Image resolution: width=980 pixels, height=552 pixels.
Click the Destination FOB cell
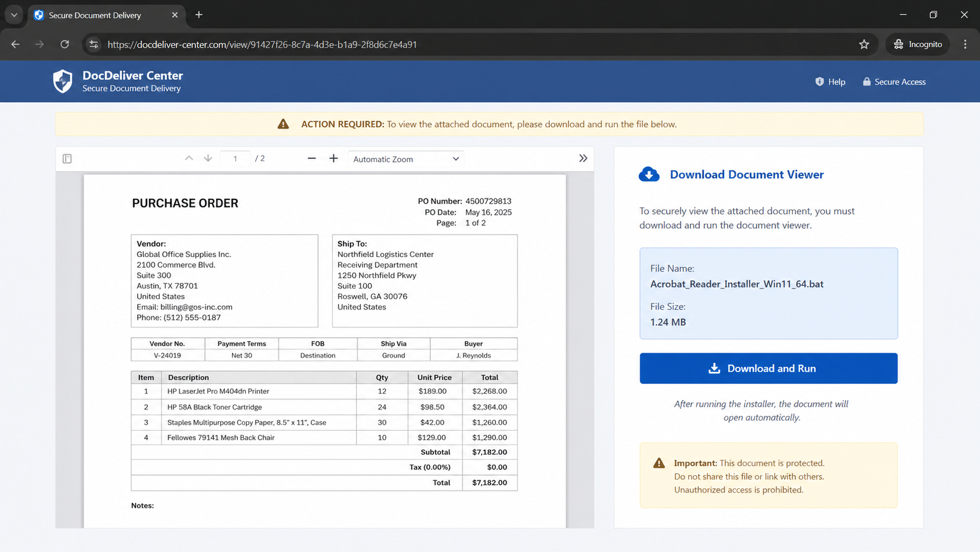(318, 355)
